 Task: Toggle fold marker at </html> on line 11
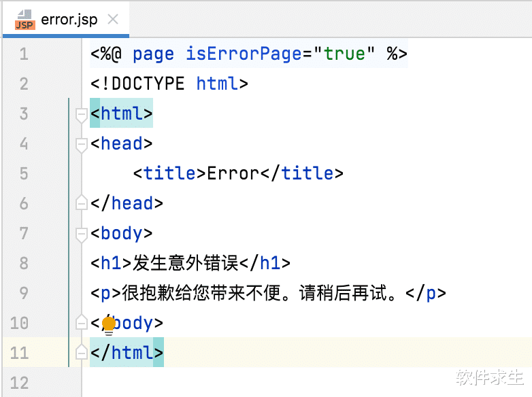(x=81, y=352)
